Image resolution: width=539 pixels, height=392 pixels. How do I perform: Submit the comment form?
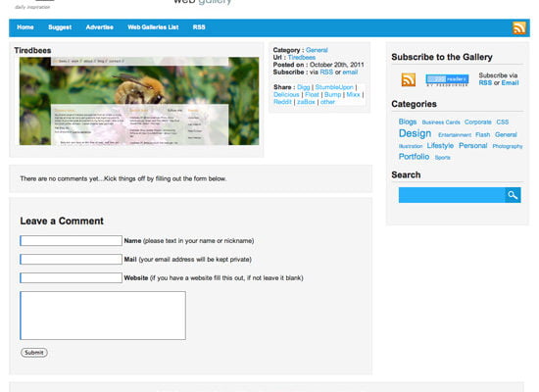pos(34,353)
